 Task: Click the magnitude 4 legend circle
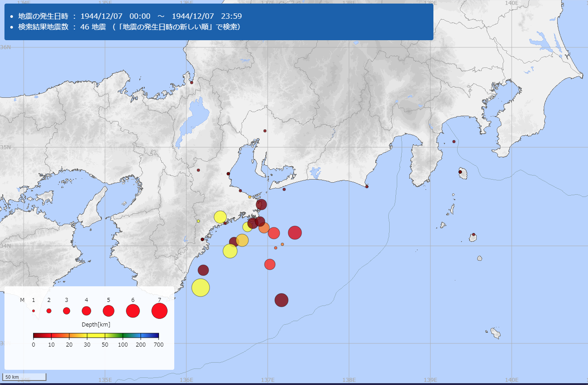[87, 311]
